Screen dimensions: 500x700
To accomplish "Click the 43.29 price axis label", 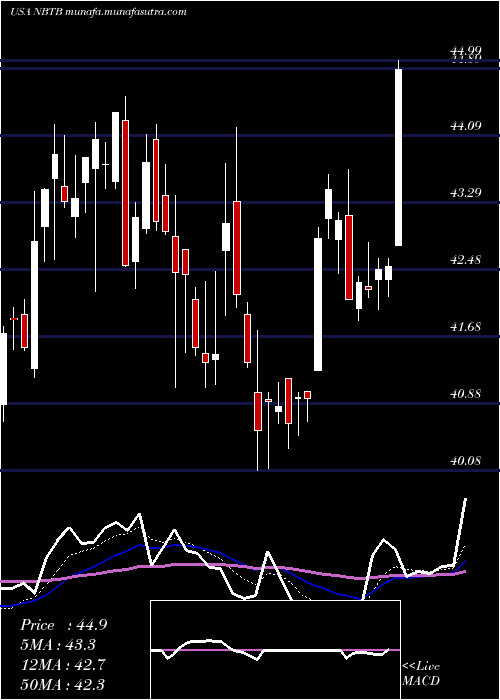I will [467, 193].
